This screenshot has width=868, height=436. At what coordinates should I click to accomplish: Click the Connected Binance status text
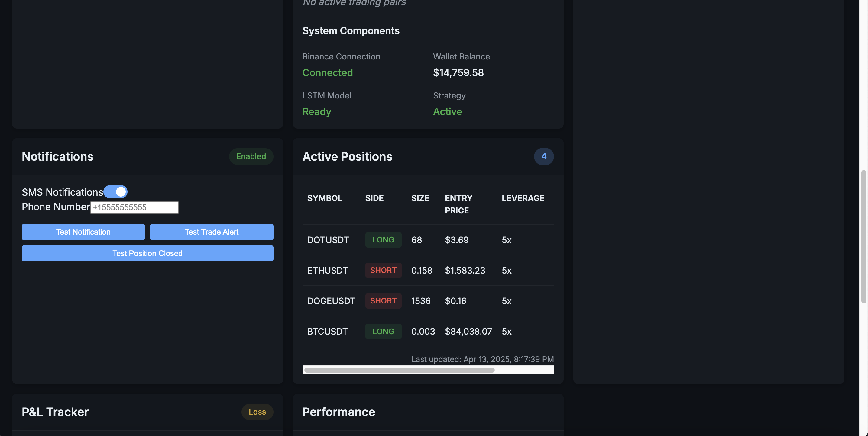[x=327, y=72]
